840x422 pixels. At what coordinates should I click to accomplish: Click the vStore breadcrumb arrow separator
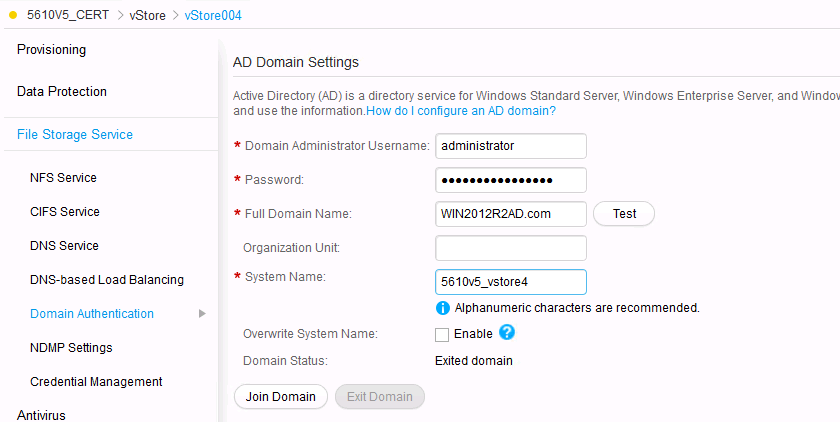(x=175, y=16)
